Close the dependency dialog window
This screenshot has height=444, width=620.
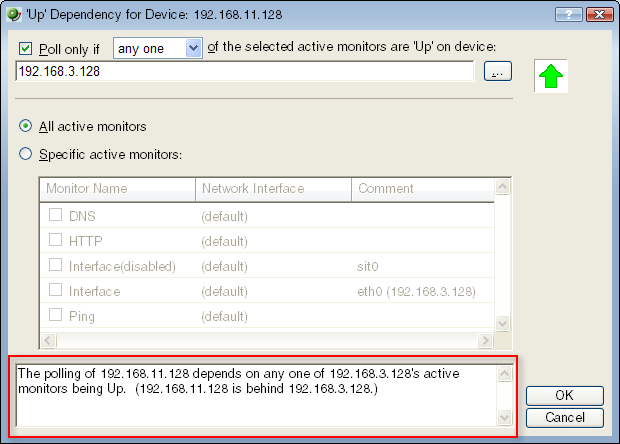click(598, 14)
